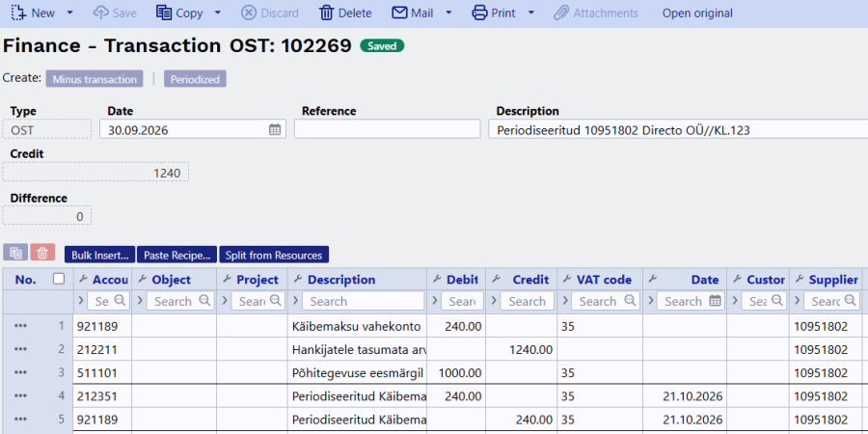Click the wrench icon of Supplier column
Image resolution: width=868 pixels, height=434 pixels.
click(x=800, y=280)
